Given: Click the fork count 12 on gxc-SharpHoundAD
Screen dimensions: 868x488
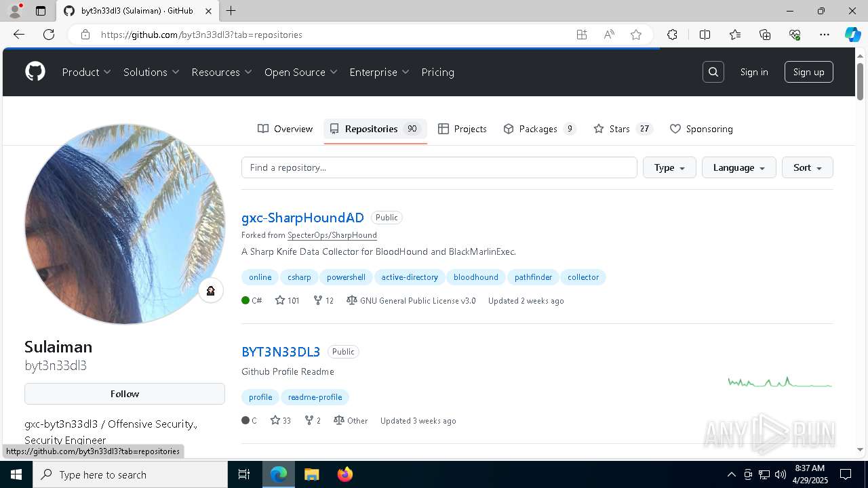Looking at the screenshot, I should pos(323,300).
